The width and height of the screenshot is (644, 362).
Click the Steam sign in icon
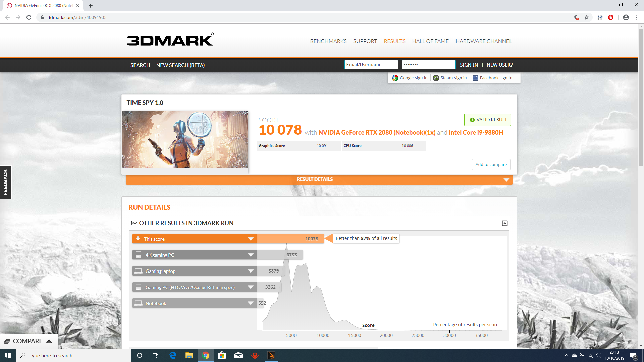[436, 78]
